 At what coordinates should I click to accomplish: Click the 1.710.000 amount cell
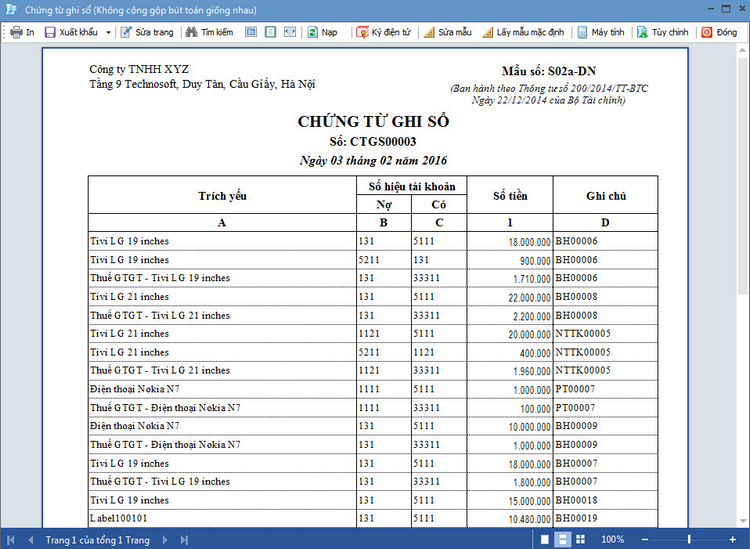pos(532,279)
